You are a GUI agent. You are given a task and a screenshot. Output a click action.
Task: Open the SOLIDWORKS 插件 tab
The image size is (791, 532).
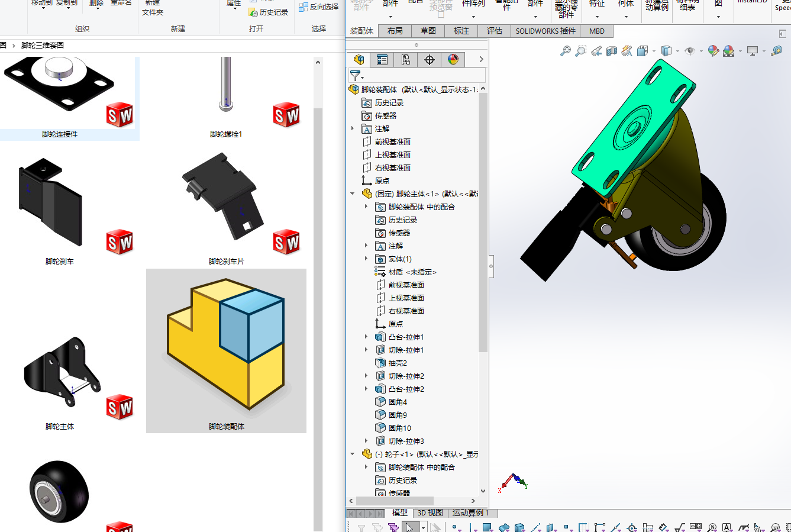(x=545, y=31)
